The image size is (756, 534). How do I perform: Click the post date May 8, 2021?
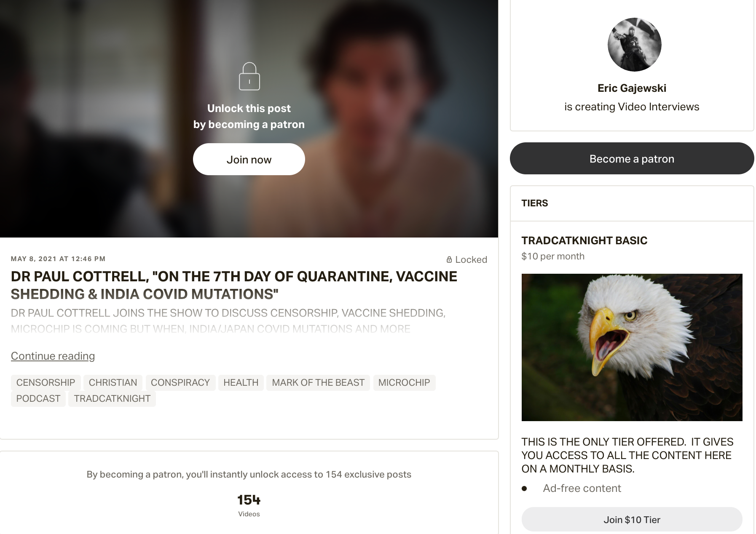[58, 259]
